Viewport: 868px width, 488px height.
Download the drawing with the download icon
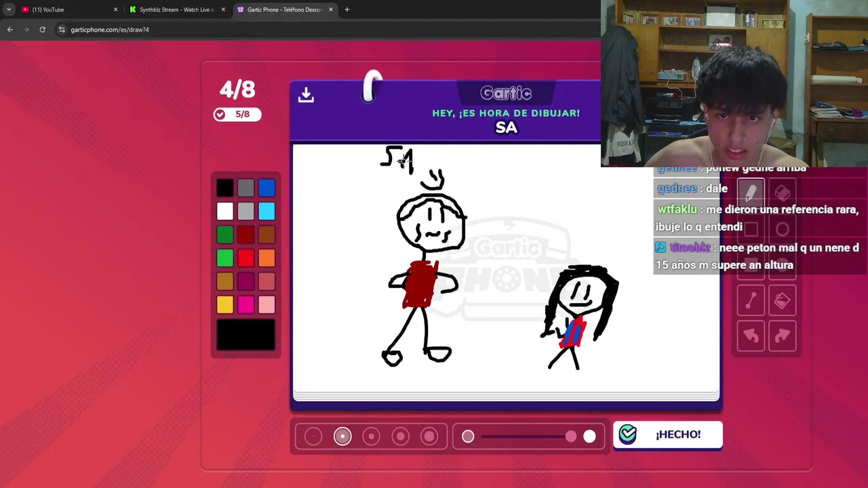point(306,95)
